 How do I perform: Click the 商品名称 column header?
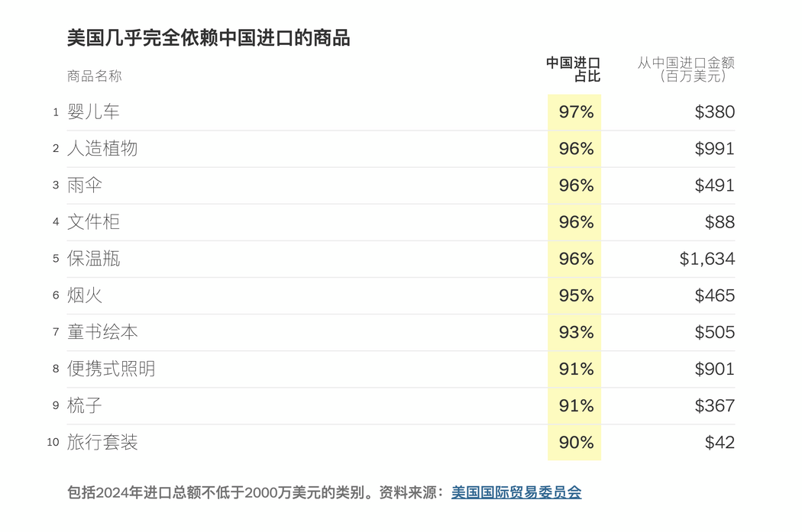pos(95,76)
